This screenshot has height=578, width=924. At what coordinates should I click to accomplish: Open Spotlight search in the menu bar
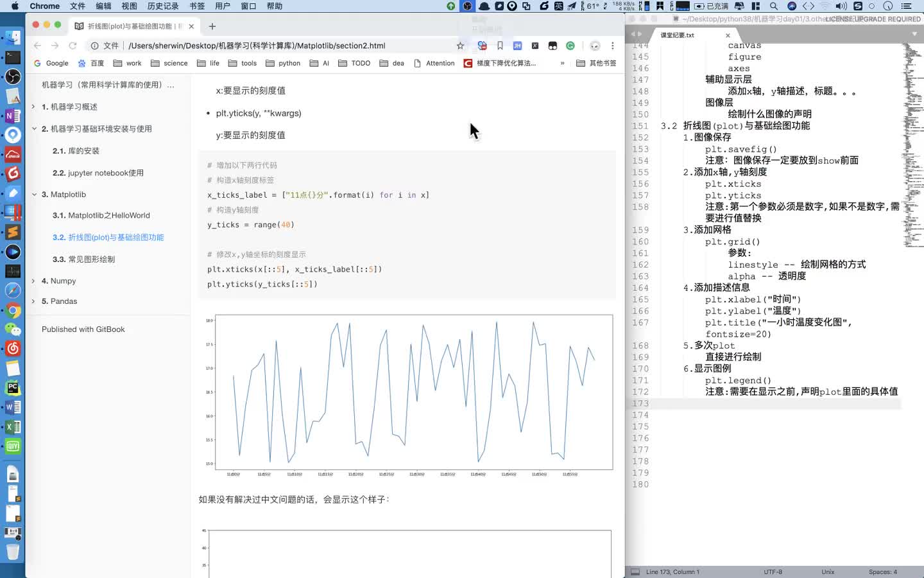click(774, 6)
